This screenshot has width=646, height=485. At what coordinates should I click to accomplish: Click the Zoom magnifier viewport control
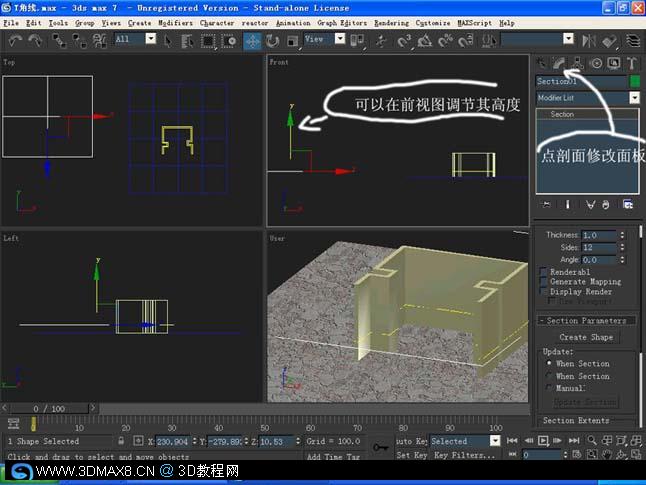[x=592, y=440]
